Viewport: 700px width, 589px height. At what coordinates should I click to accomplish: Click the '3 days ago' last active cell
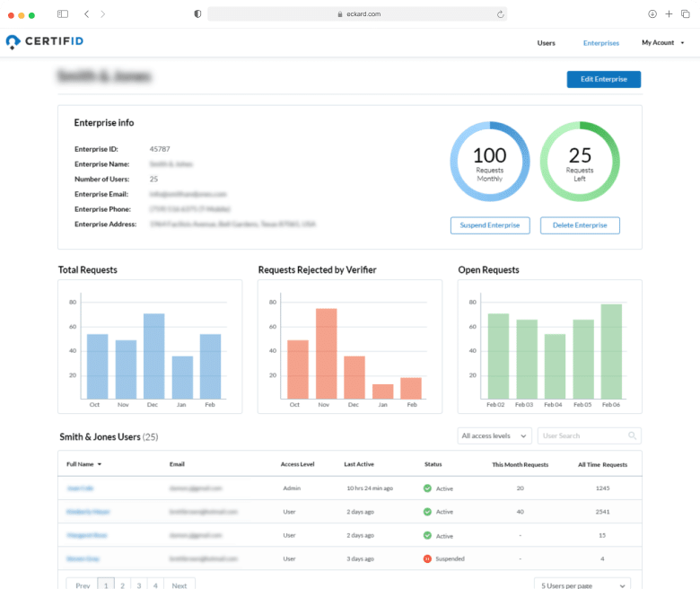pos(360,558)
